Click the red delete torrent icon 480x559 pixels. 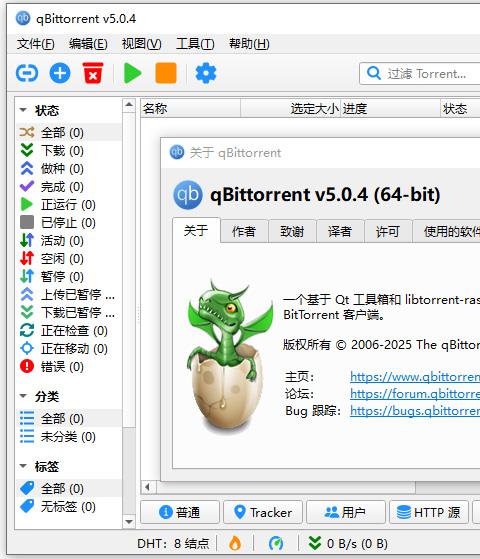click(93, 73)
